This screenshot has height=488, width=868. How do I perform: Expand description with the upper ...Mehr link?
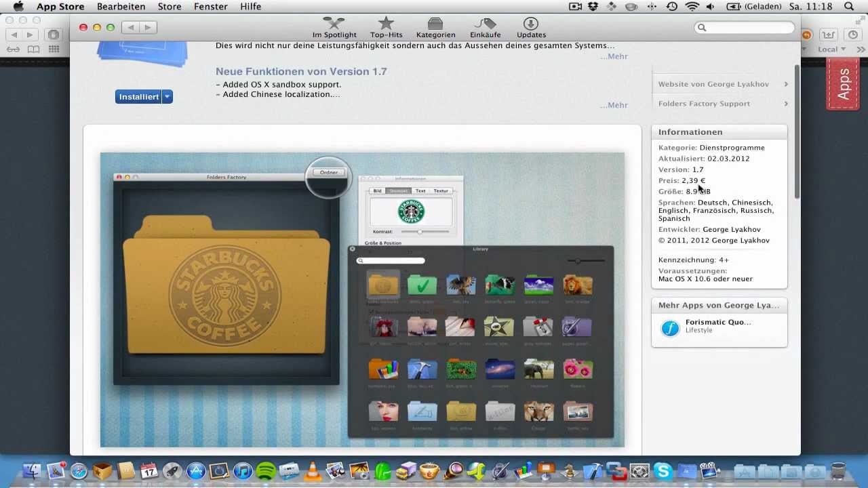tap(614, 56)
